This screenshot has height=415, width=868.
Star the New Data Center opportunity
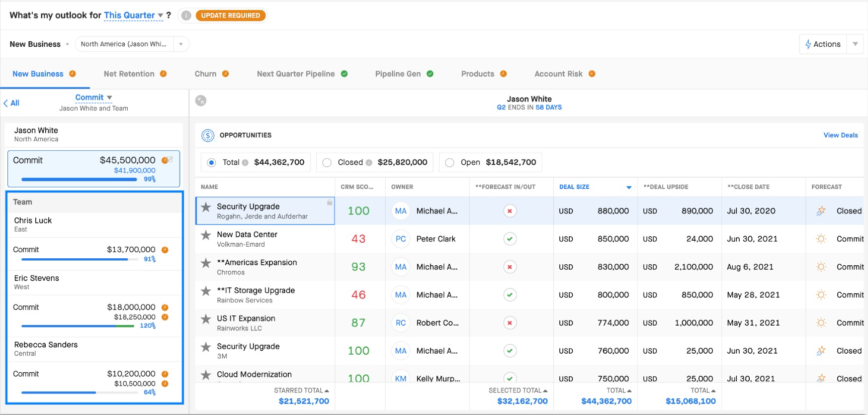click(206, 235)
